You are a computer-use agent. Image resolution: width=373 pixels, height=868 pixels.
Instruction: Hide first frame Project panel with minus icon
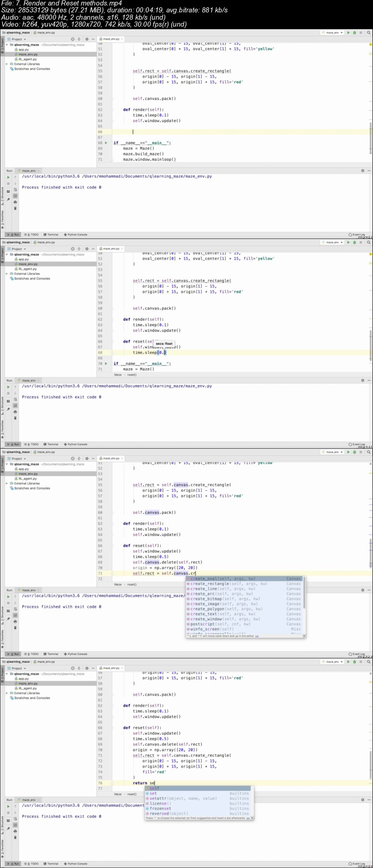[x=93, y=39]
